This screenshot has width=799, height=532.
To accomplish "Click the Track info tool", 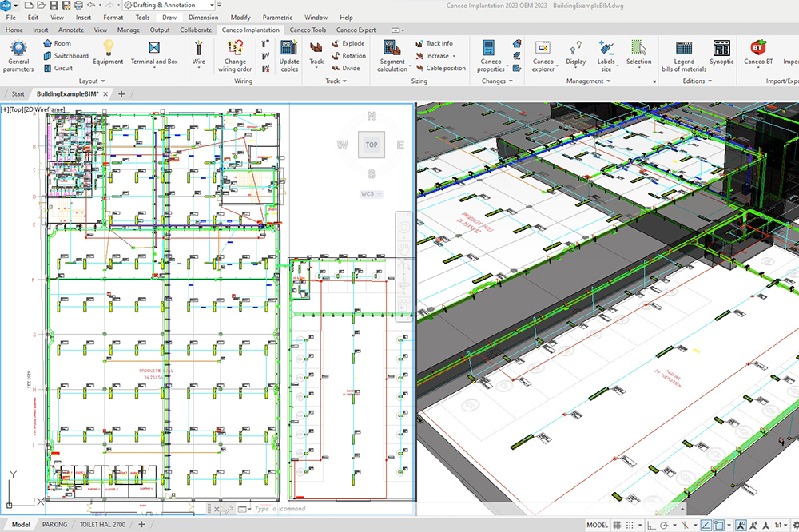I will pos(434,43).
